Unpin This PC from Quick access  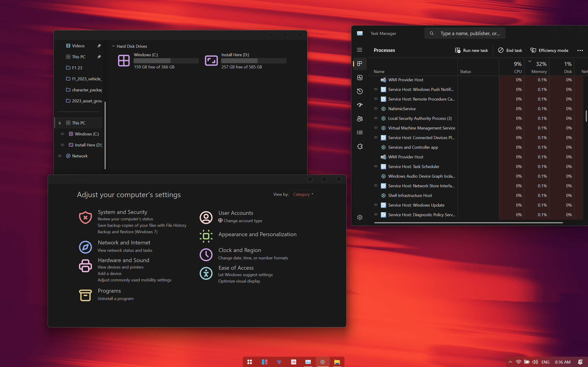99,56
